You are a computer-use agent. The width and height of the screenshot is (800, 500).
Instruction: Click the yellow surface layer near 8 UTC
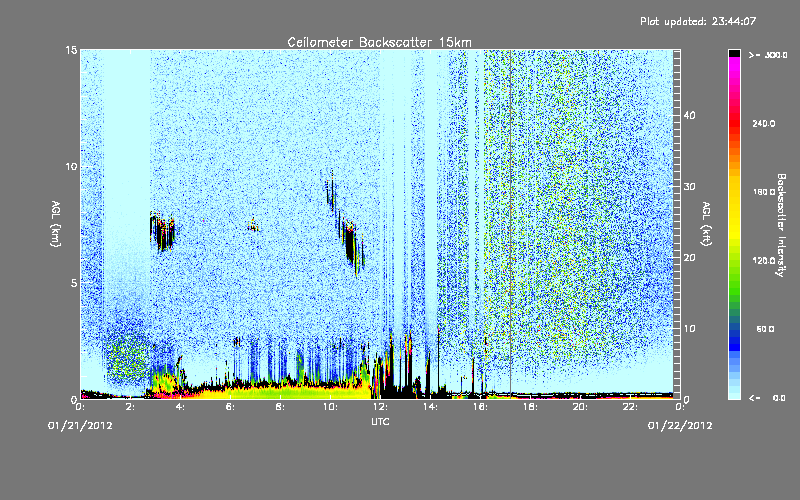[x=281, y=393]
